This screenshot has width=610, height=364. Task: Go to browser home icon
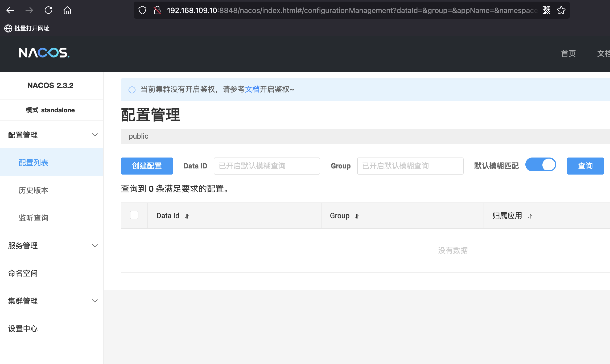67,10
